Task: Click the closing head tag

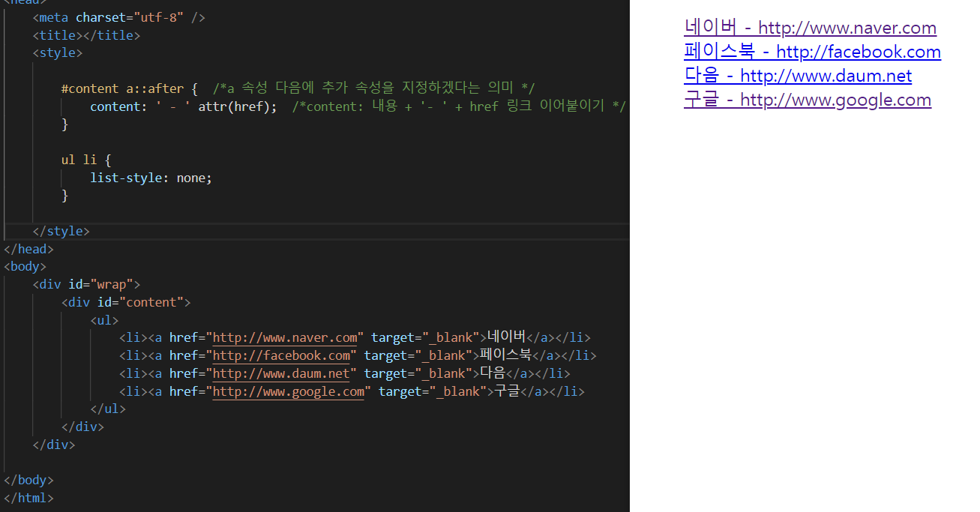Action: coord(28,249)
